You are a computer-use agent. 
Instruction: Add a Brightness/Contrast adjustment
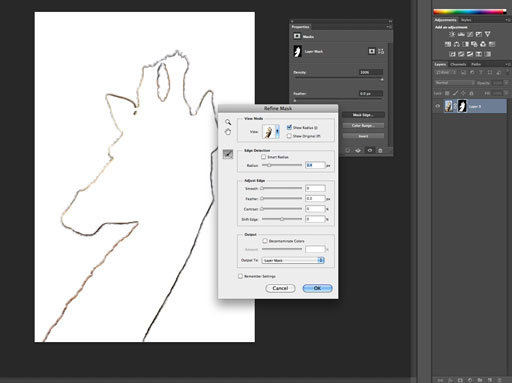tap(452, 34)
